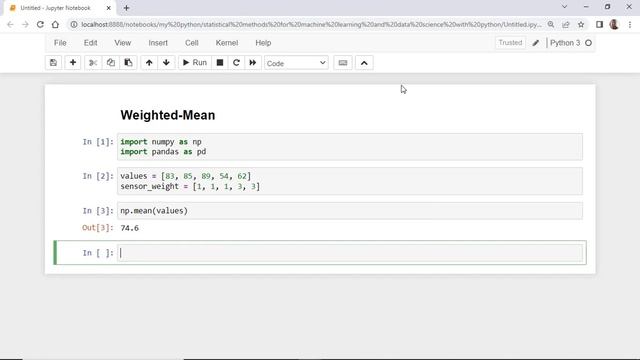Open the browser profile avatar

point(614,24)
